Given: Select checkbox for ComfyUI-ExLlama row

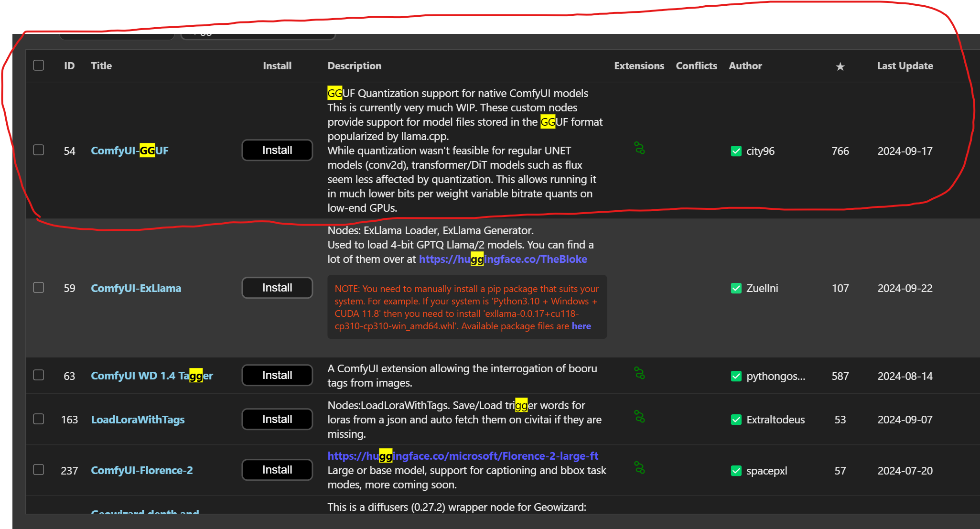Looking at the screenshot, I should tap(39, 288).
